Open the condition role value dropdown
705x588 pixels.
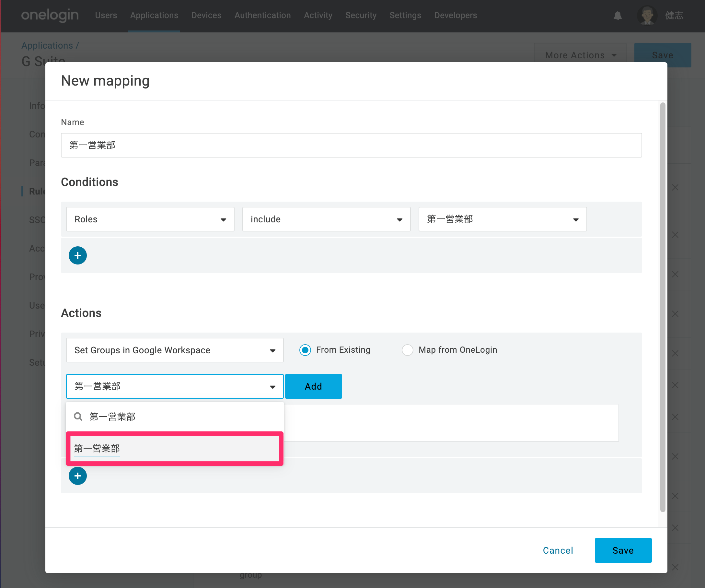tap(503, 219)
